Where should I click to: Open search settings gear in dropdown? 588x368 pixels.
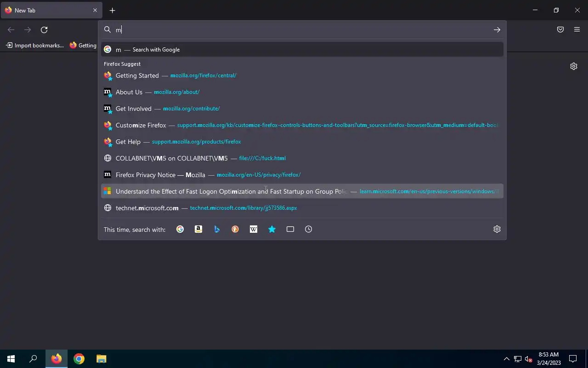tap(497, 229)
